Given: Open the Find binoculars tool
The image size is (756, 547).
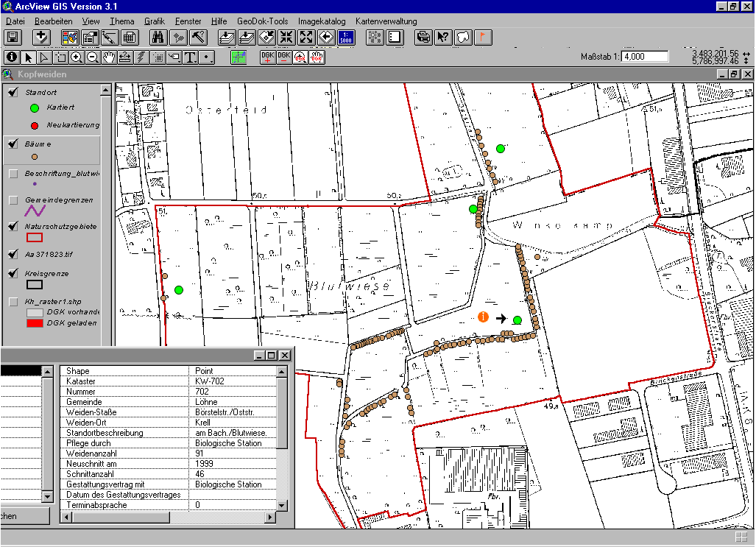Looking at the screenshot, I should pyautogui.click(x=158, y=38).
